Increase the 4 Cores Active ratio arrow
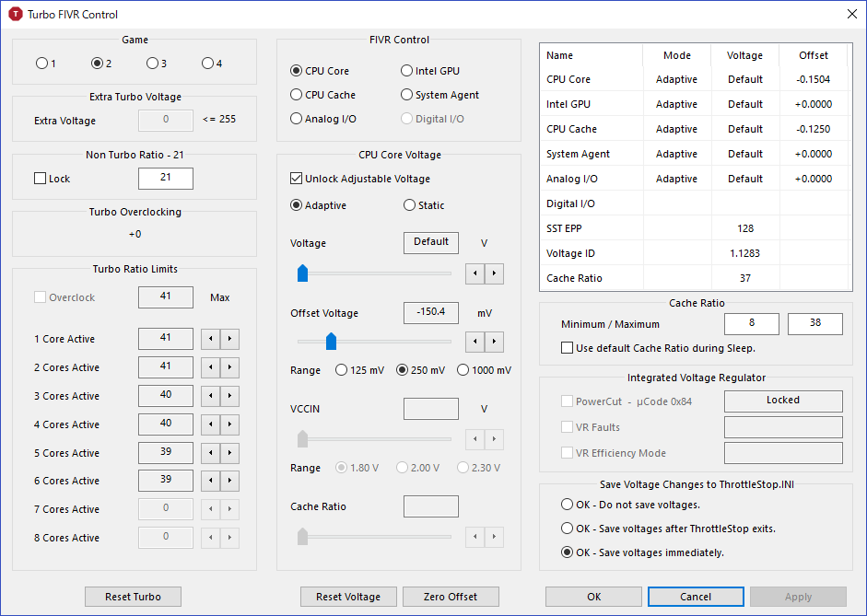 click(x=229, y=424)
